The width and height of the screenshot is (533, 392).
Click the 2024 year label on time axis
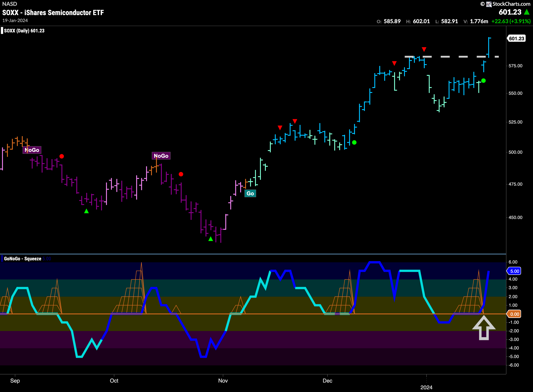426,387
